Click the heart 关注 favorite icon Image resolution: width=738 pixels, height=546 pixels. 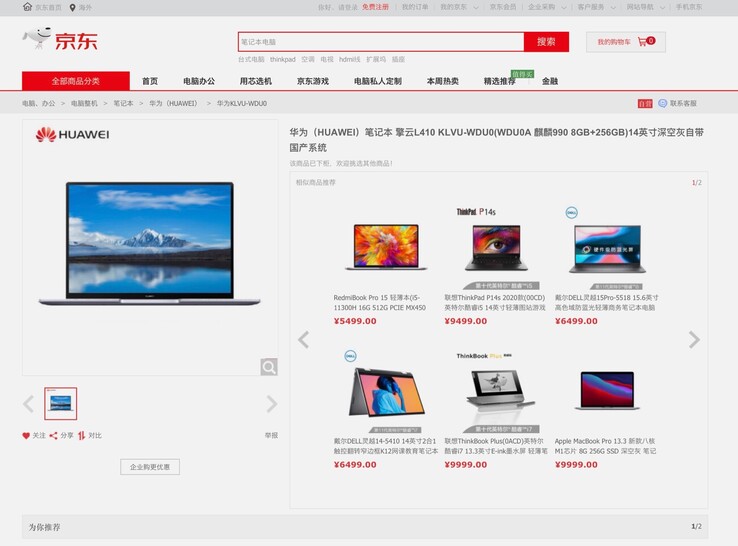click(x=26, y=435)
